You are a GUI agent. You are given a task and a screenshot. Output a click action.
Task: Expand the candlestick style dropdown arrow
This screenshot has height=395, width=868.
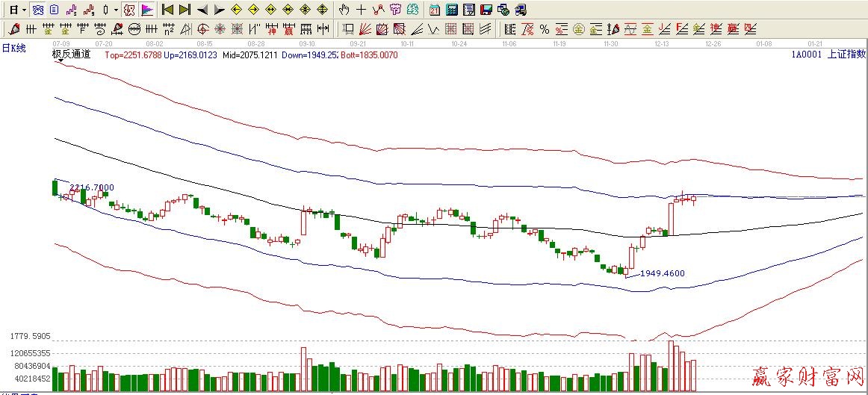click(116, 10)
